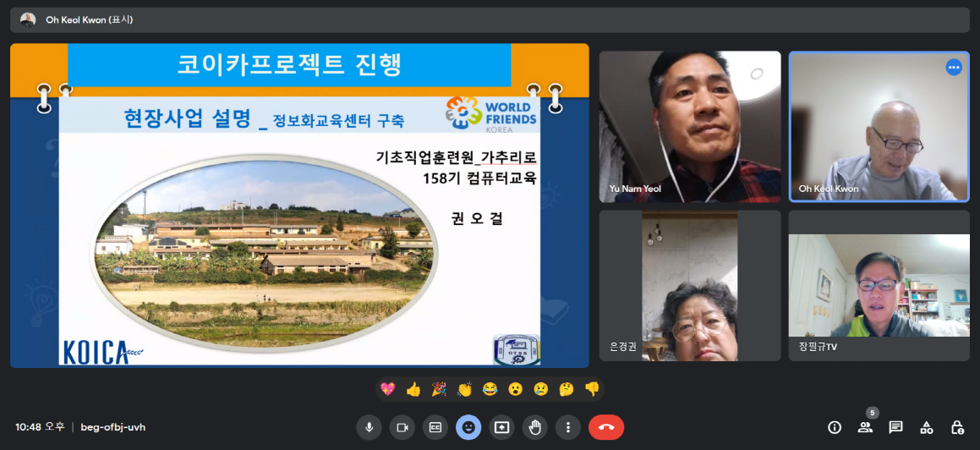Viewport: 980px width, 450px height.
Task: Turn off the camera
Action: 402,427
